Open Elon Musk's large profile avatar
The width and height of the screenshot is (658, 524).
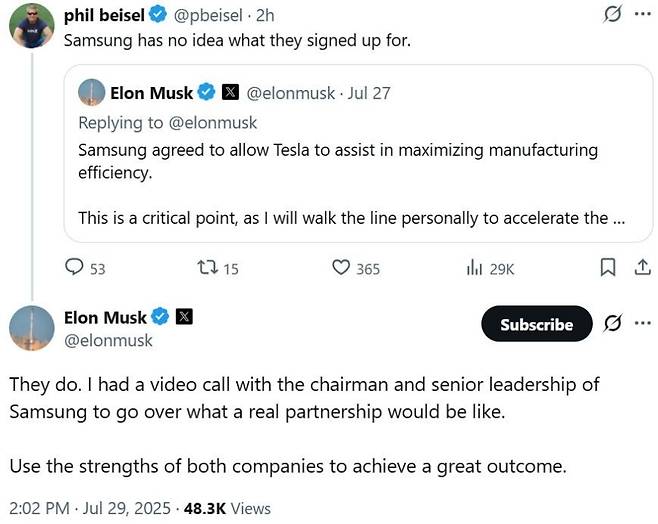(x=31, y=328)
